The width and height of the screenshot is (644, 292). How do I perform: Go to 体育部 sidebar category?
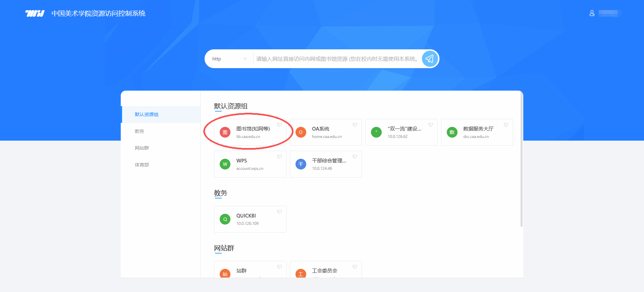tap(142, 165)
